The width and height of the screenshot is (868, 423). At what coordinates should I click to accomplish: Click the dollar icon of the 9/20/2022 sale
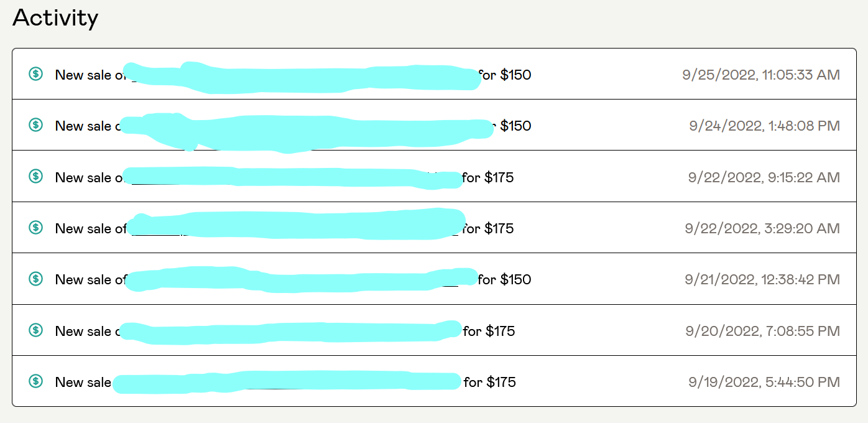(x=36, y=330)
